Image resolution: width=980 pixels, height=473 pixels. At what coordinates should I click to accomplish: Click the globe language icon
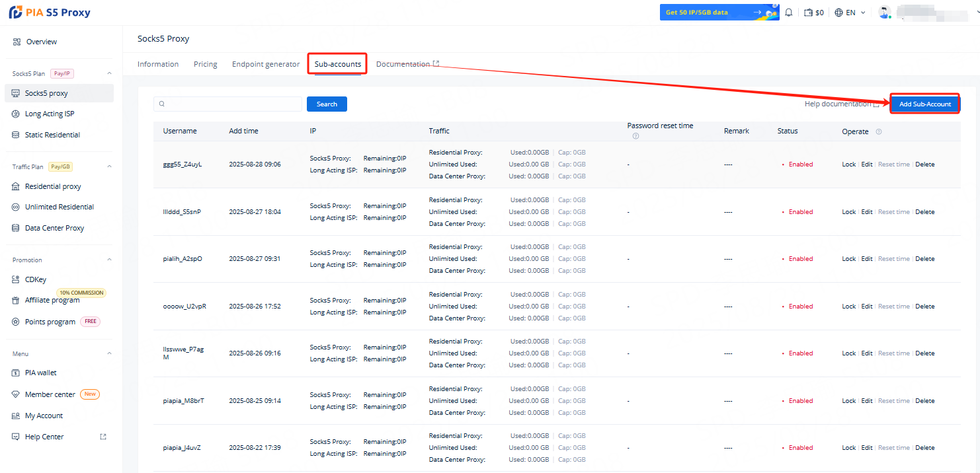(x=838, y=13)
